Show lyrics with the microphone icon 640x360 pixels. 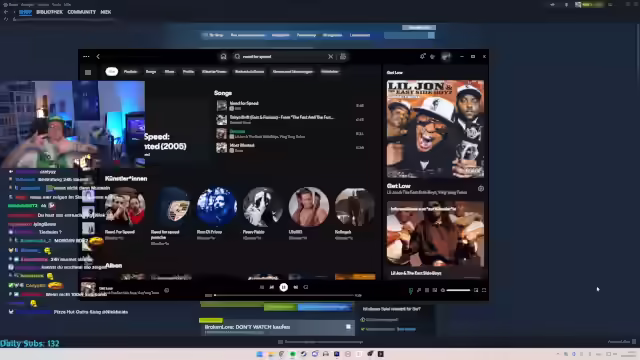[419, 290]
